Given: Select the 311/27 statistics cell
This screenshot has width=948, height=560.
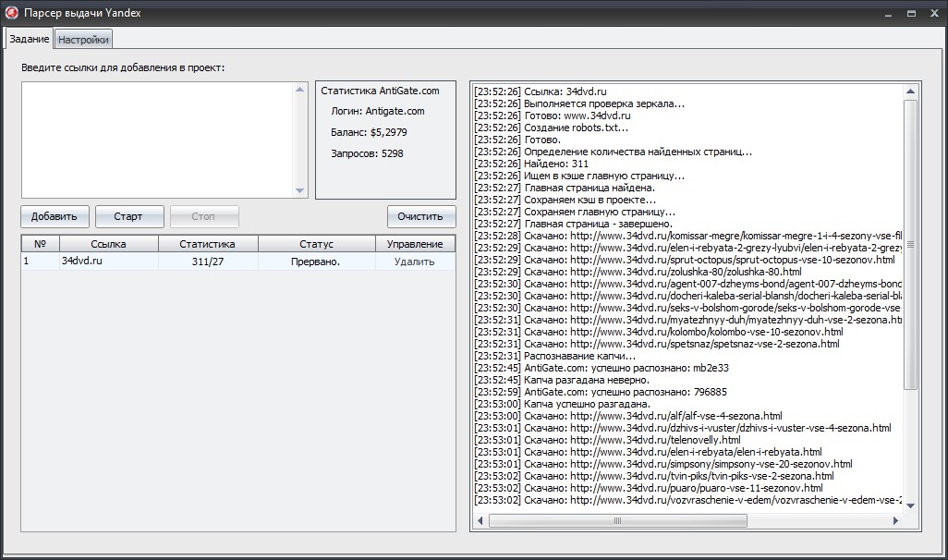Looking at the screenshot, I should [207, 262].
